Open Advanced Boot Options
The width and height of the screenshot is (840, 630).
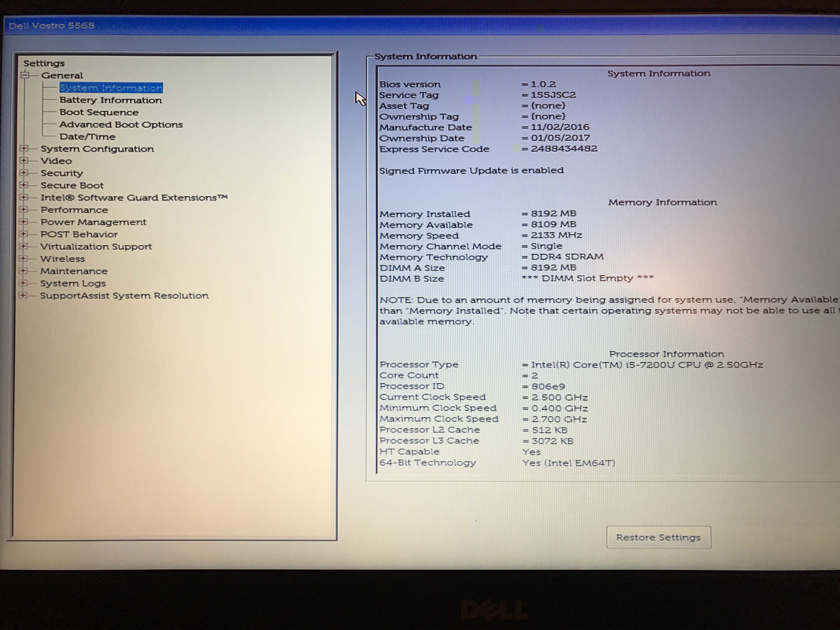pos(121,124)
